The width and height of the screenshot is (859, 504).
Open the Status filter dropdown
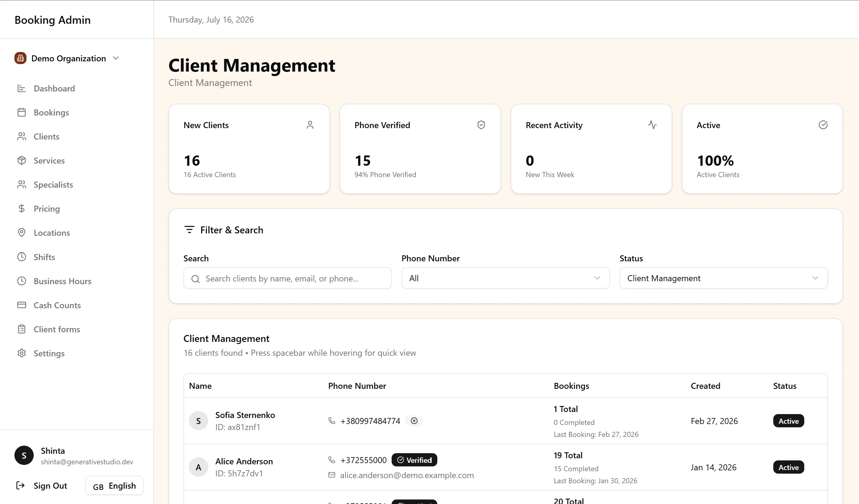724,278
